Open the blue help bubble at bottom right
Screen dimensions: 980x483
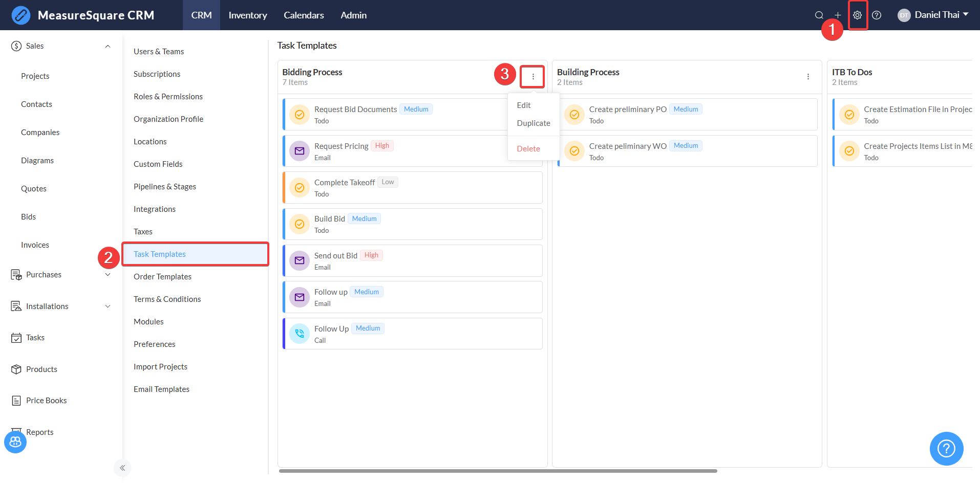946,449
